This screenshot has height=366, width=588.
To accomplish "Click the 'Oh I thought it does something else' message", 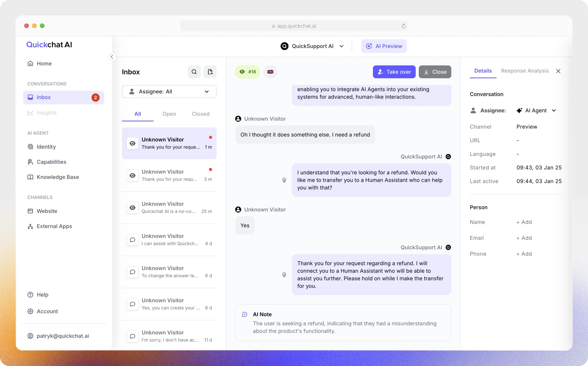I will coord(305,135).
